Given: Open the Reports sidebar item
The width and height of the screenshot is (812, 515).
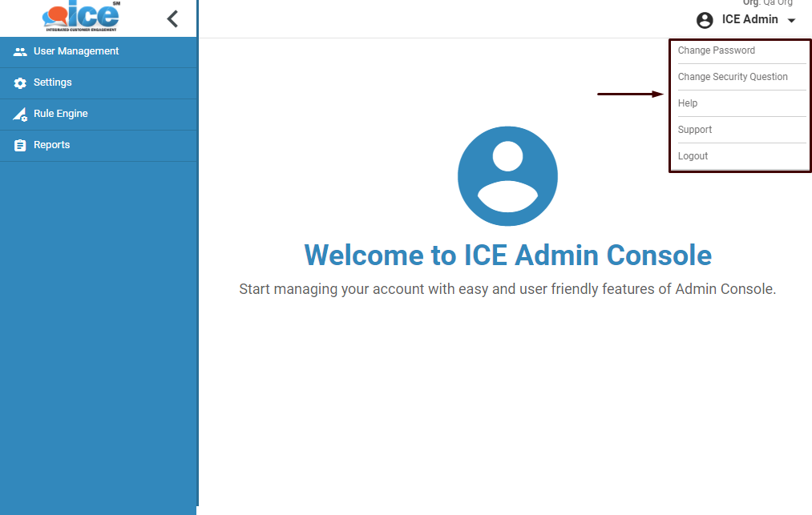Looking at the screenshot, I should 99,146.
